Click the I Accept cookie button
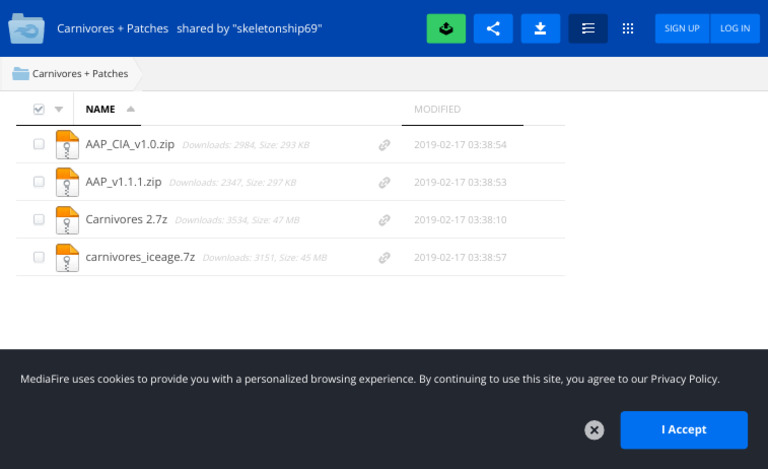Viewport: 768px width, 469px height. [x=683, y=430]
